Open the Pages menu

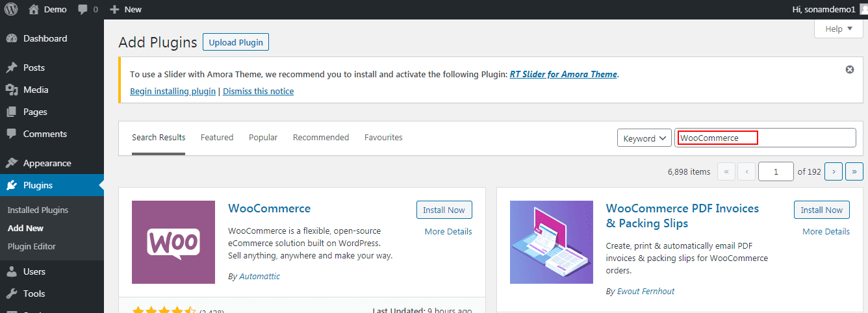pyautogui.click(x=35, y=112)
